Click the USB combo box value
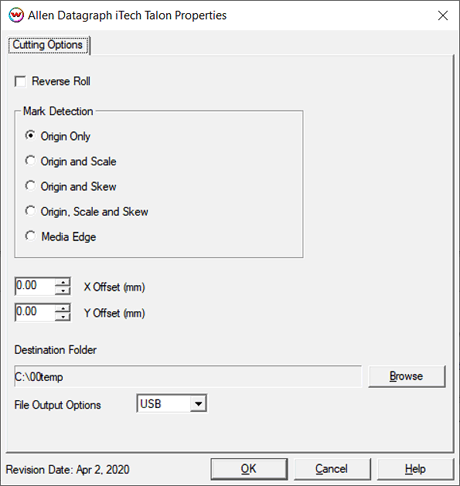This screenshot has height=486, width=460. (x=164, y=404)
